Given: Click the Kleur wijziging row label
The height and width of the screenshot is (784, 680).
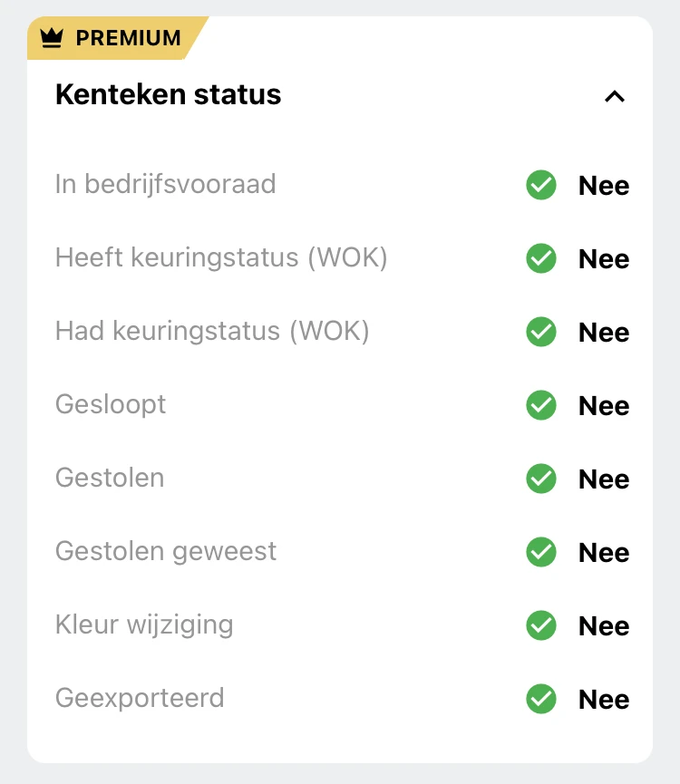Looking at the screenshot, I should click(144, 625).
